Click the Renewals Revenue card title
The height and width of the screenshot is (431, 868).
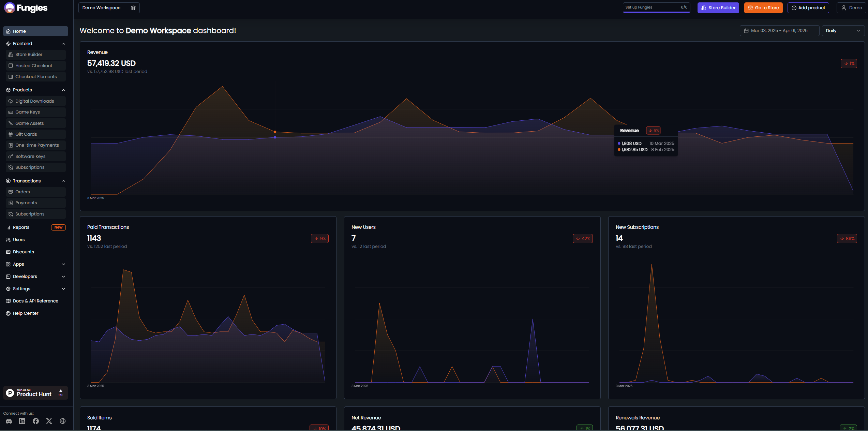[x=638, y=418]
